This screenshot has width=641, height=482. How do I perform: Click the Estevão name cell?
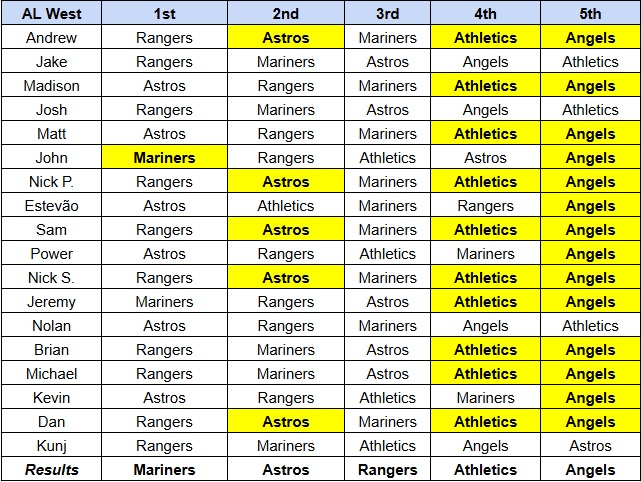pyautogui.click(x=51, y=206)
